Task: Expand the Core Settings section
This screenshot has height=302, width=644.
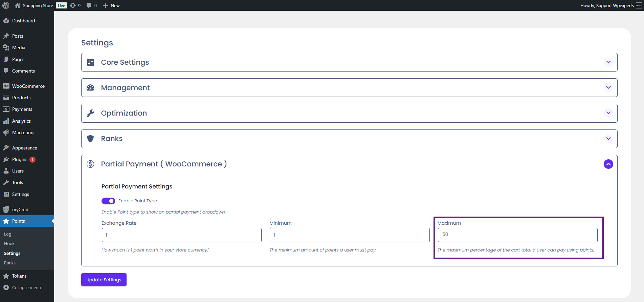Action: tap(608, 62)
